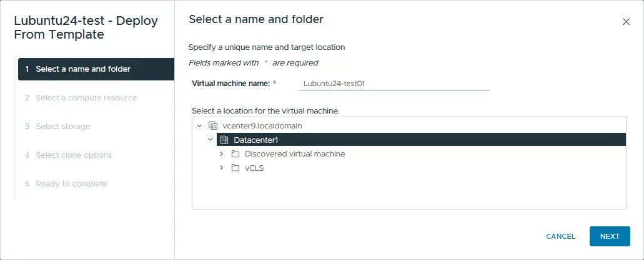Click the 'Fields marked with * are required' note

tap(254, 63)
